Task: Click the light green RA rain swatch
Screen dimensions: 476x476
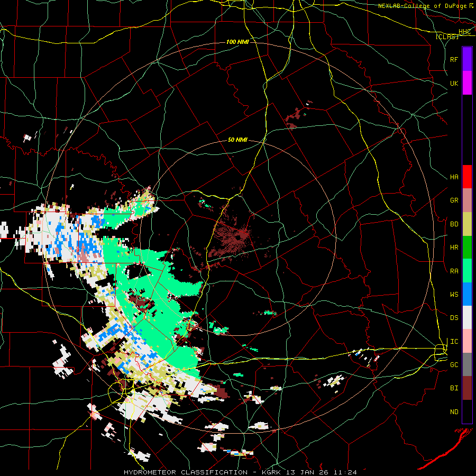Action: click(x=467, y=271)
